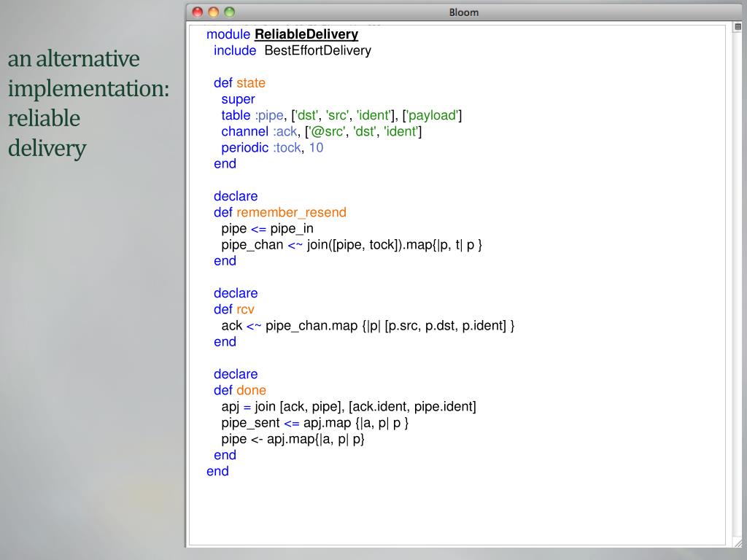Click the ReliableDelivery module name
747x560 pixels.
pos(306,34)
